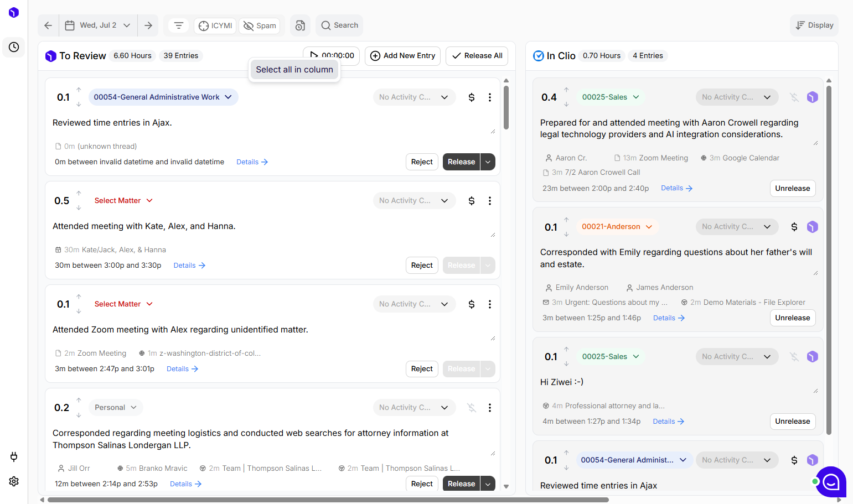The height and width of the screenshot is (504, 853).
Task: Open the filter options icon
Action: 178,25
